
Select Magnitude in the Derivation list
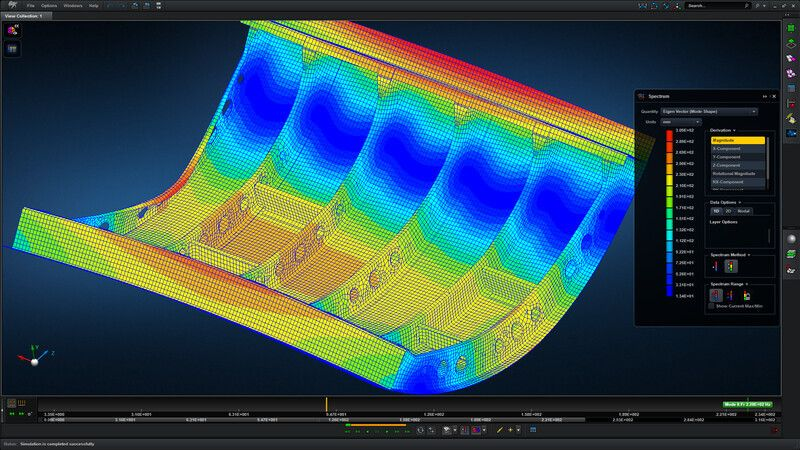737,141
